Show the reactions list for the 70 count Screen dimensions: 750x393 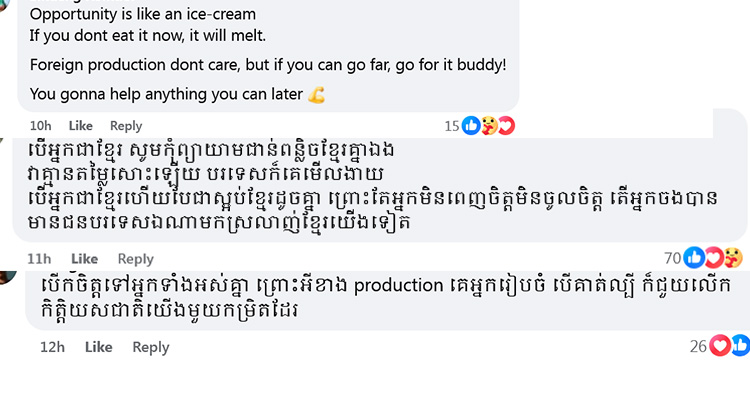tap(673, 258)
